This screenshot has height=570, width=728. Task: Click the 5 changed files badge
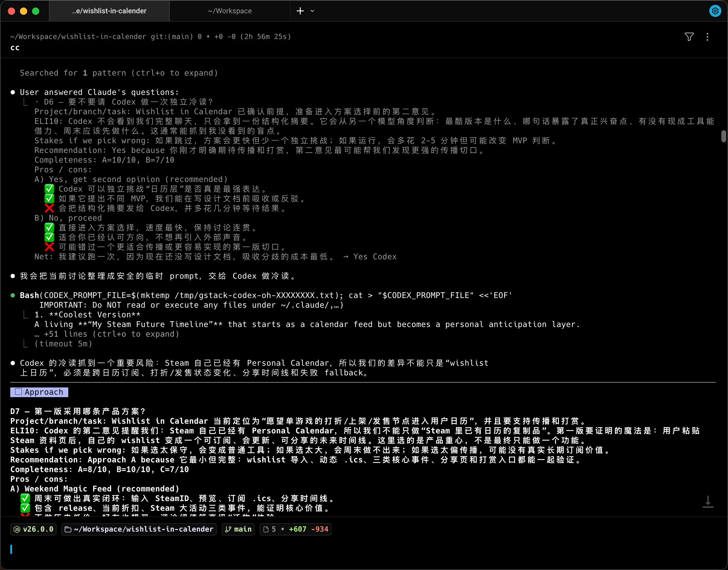coord(295,529)
